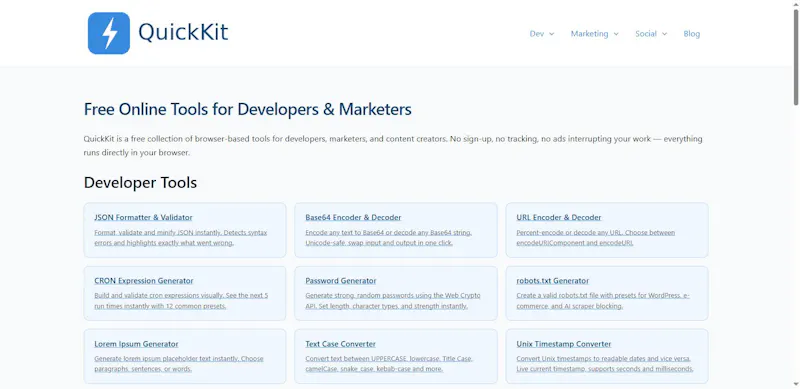Click description 'Convert text between UPPERCASE'

click(x=389, y=364)
